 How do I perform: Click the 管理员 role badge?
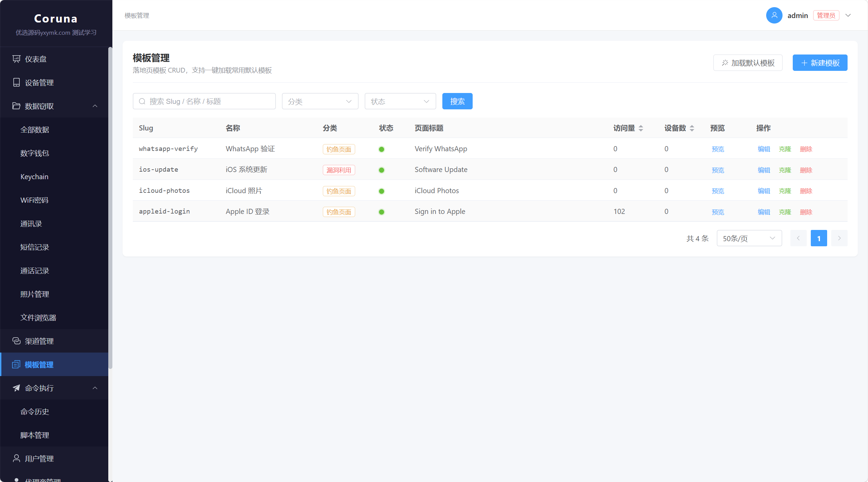[826, 15]
